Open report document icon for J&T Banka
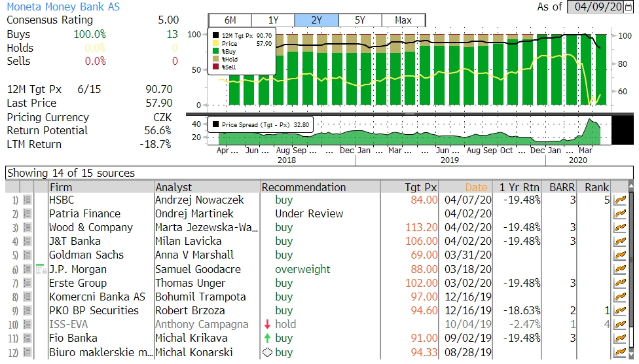This screenshot has width=639, height=364. [x=27, y=242]
